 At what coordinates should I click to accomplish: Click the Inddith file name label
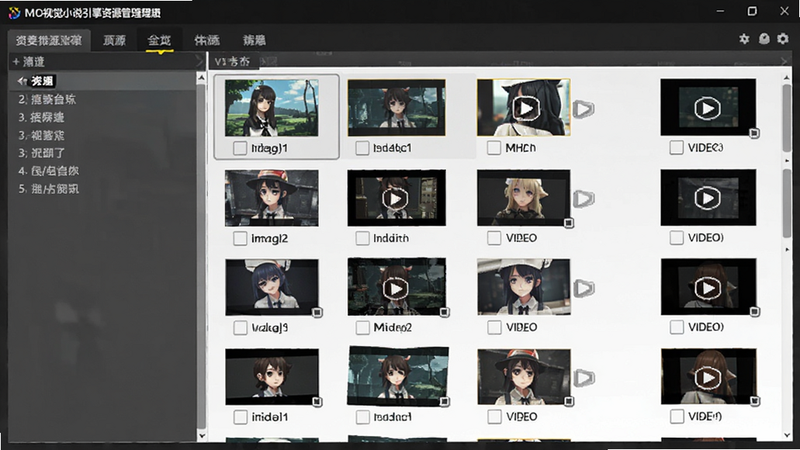[x=391, y=238]
